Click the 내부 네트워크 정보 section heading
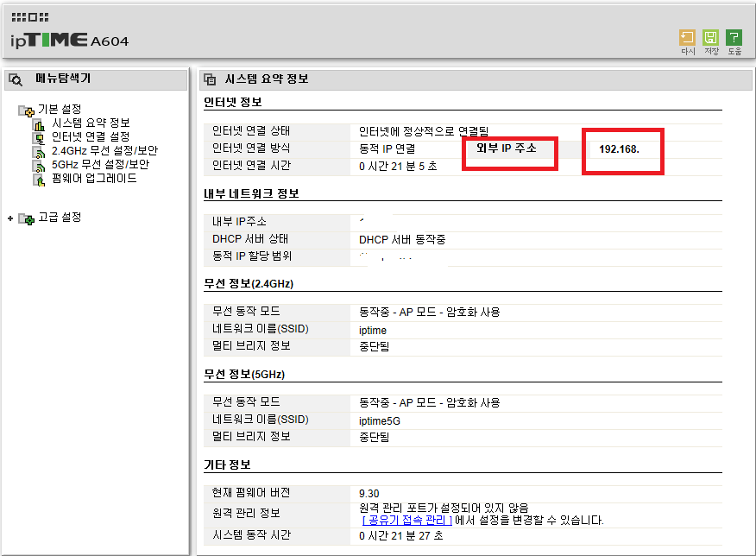 pos(251,194)
